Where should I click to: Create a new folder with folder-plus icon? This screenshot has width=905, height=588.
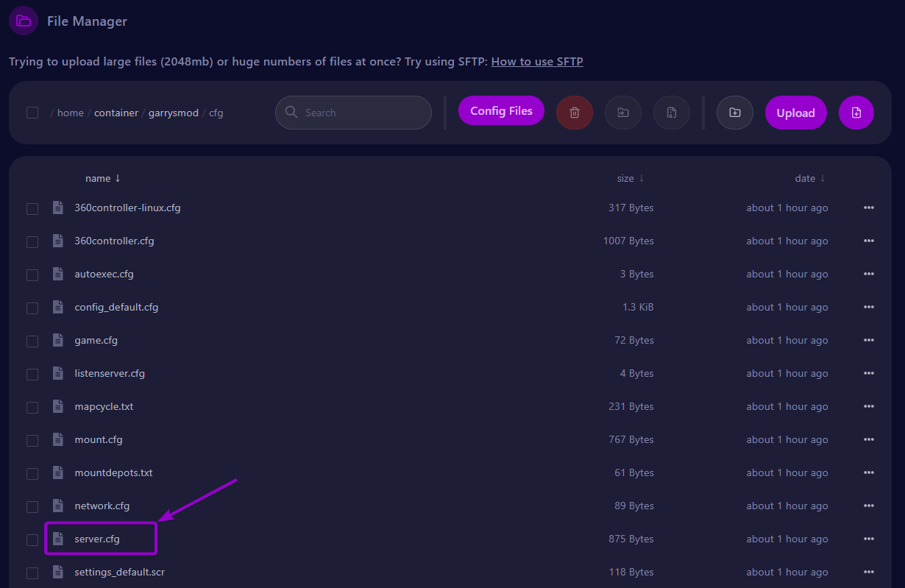tap(734, 113)
